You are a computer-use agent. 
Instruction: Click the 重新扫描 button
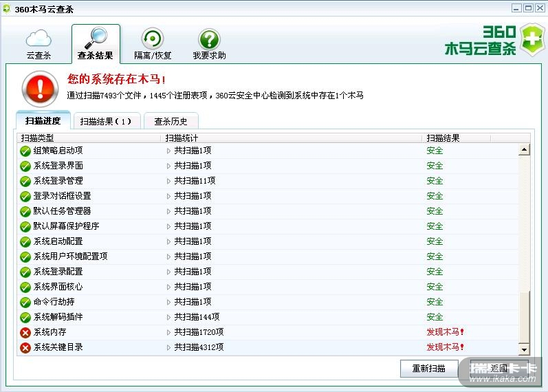(429, 369)
